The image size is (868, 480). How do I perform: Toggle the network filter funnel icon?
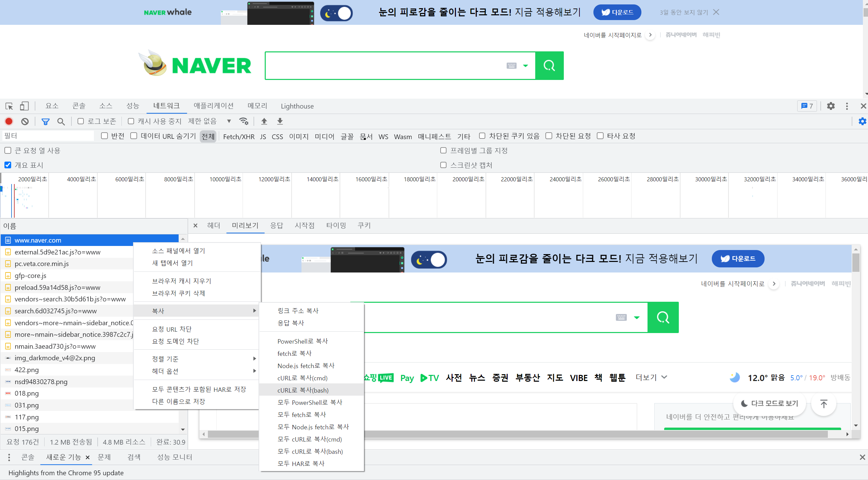[45, 121]
